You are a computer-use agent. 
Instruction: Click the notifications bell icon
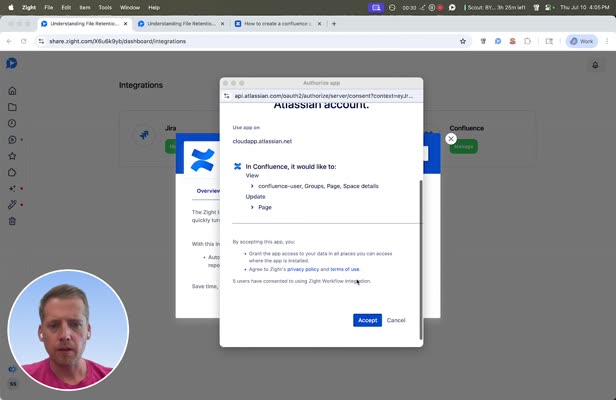click(x=595, y=65)
